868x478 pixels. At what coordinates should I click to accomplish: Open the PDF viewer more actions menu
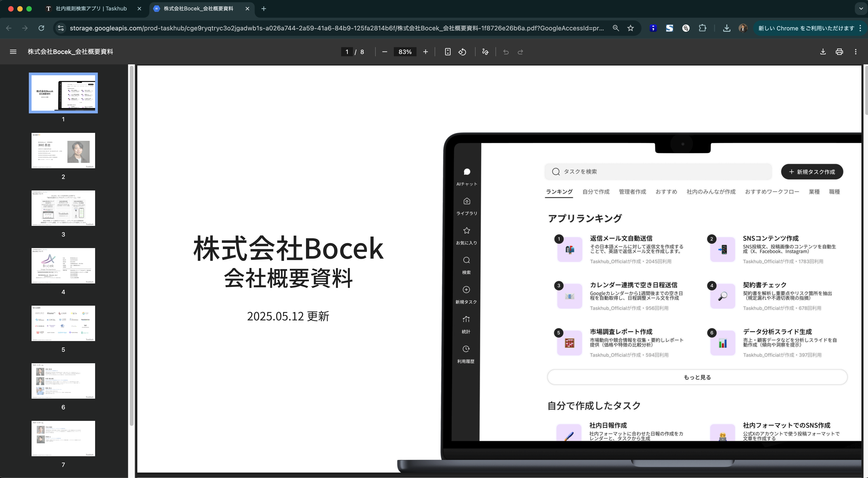click(856, 52)
